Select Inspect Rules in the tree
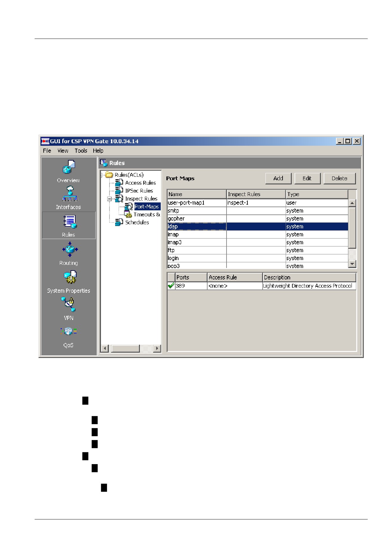 (x=141, y=199)
